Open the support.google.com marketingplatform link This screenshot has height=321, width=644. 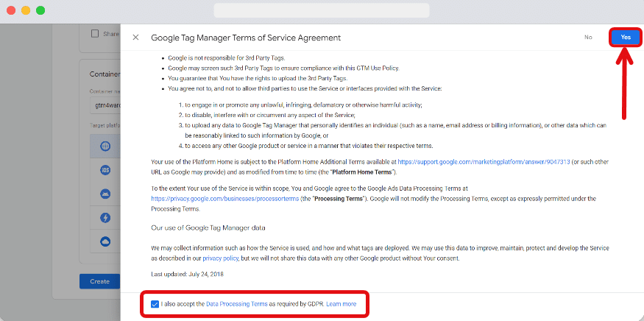(x=484, y=162)
